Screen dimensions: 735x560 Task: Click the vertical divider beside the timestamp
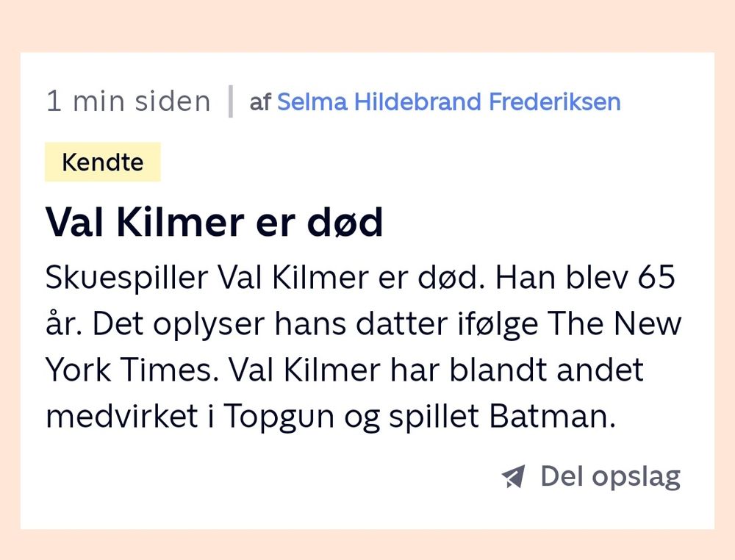click(230, 101)
